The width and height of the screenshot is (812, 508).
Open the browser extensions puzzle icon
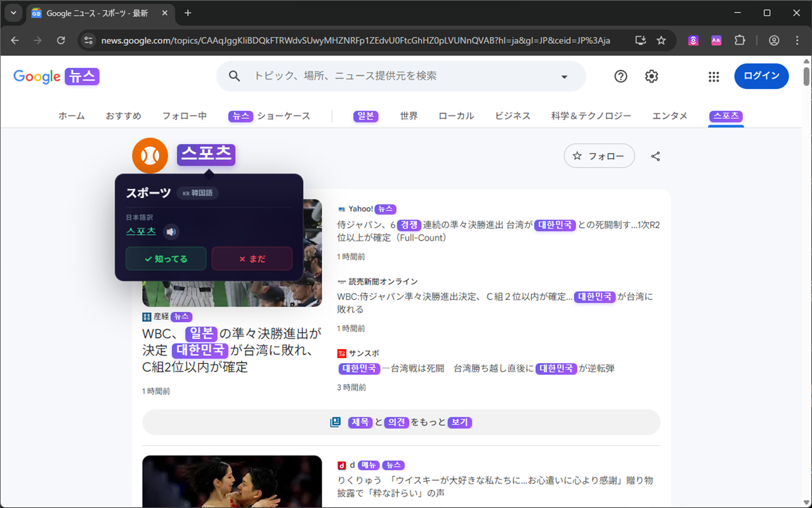point(740,40)
